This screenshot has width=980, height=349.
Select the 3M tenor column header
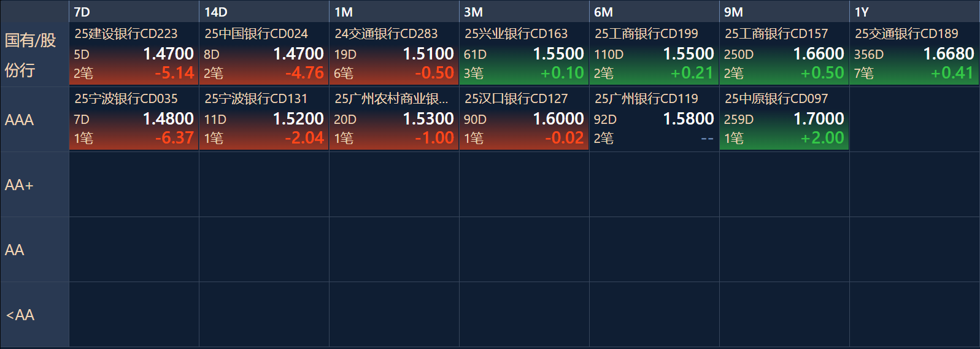(524, 12)
